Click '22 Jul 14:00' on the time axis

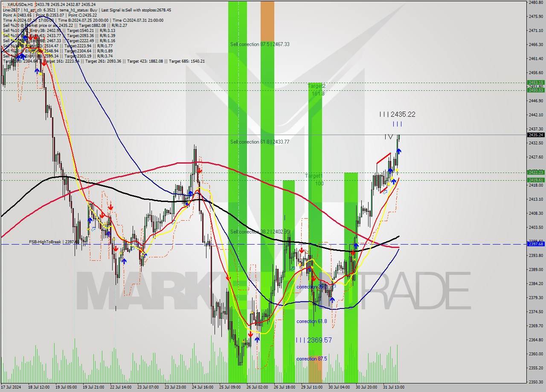tap(120, 387)
